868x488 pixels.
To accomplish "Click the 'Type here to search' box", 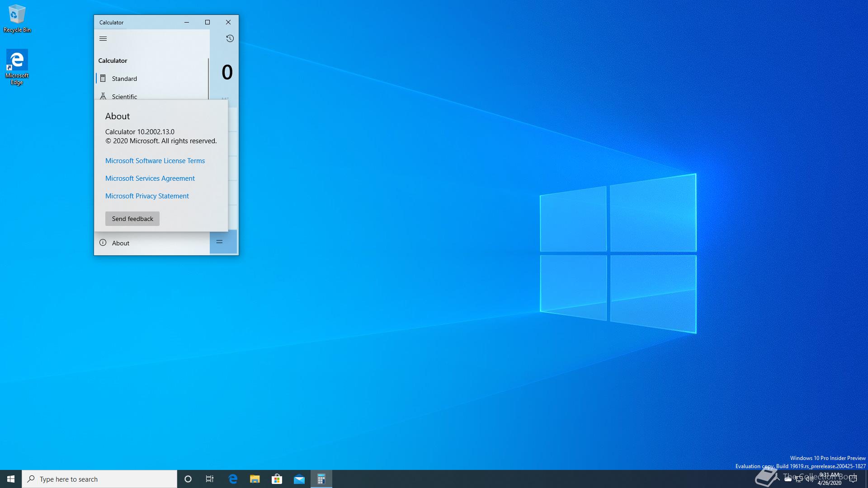I will coord(99,479).
